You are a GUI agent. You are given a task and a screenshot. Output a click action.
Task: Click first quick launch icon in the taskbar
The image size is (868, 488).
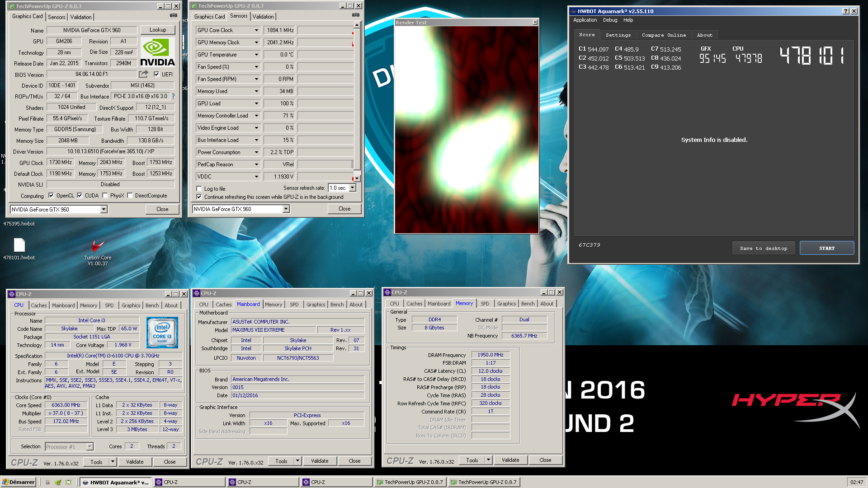47,482
